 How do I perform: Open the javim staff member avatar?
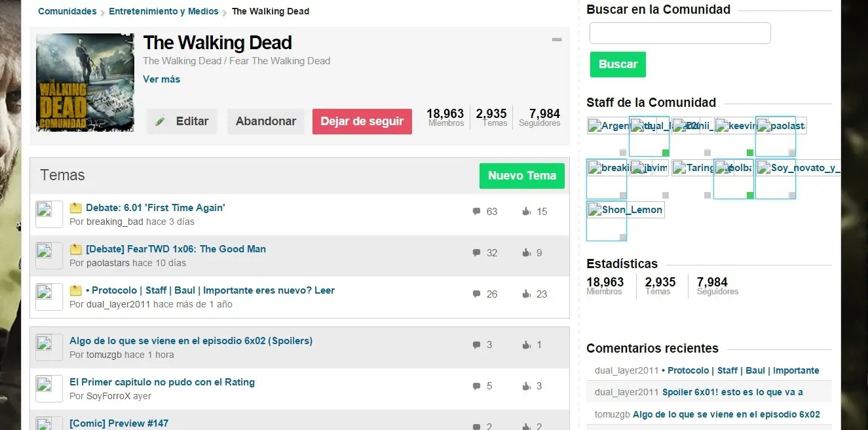click(649, 179)
